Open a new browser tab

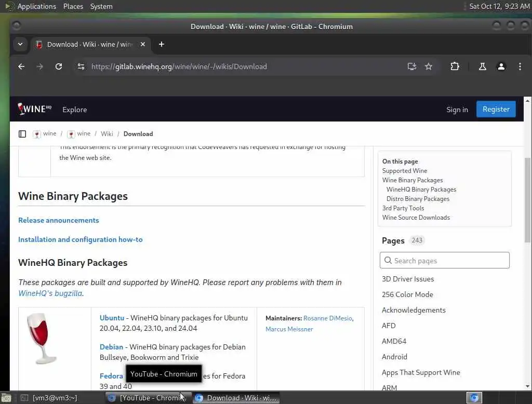[162, 44]
